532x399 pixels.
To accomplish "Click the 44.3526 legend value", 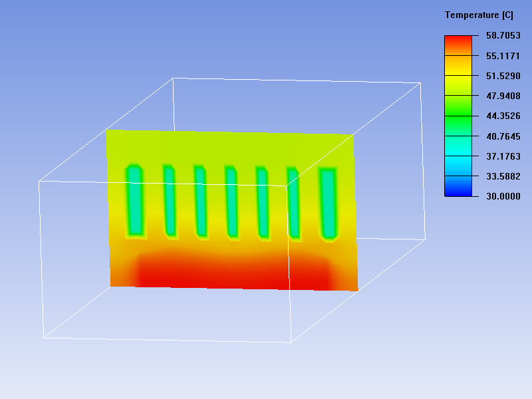I will (503, 116).
